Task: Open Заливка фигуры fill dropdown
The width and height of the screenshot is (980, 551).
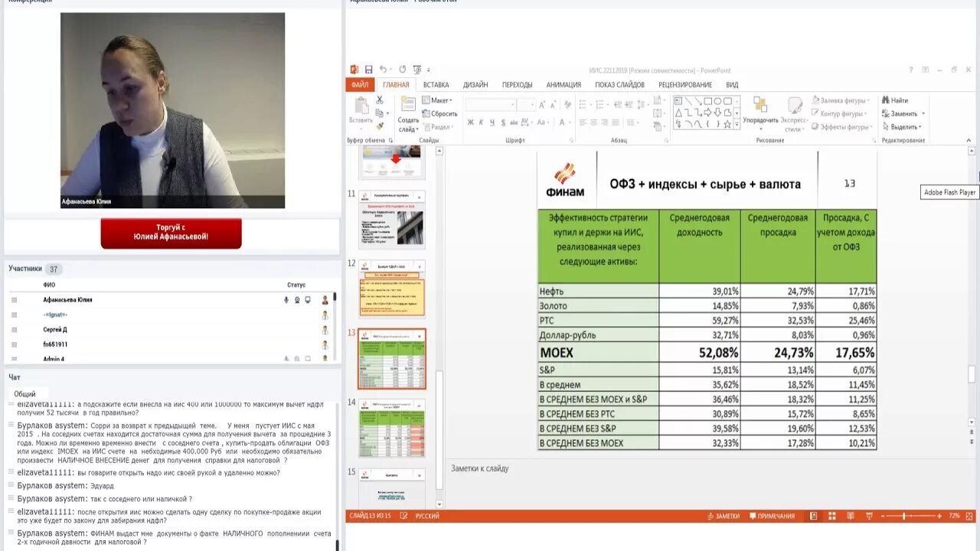Action: [841, 100]
